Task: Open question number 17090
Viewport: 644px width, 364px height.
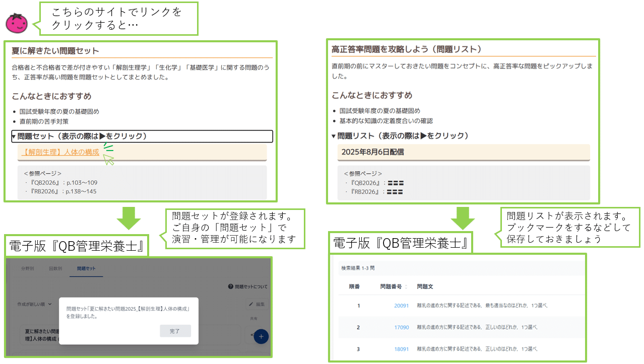Action: click(x=401, y=327)
